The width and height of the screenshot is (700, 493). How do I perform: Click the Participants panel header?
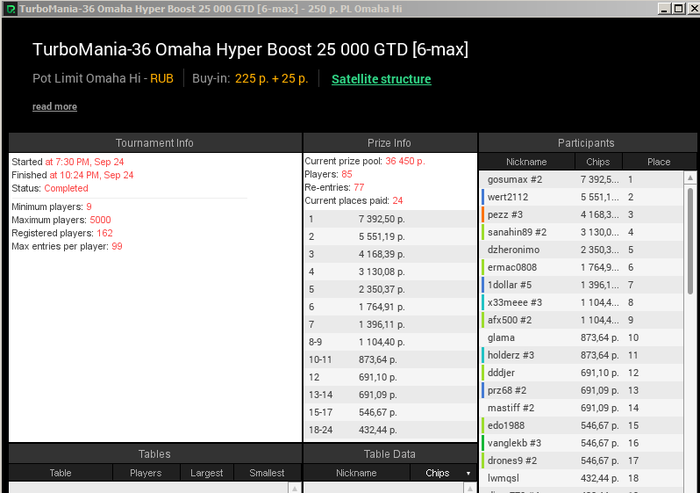(x=586, y=143)
